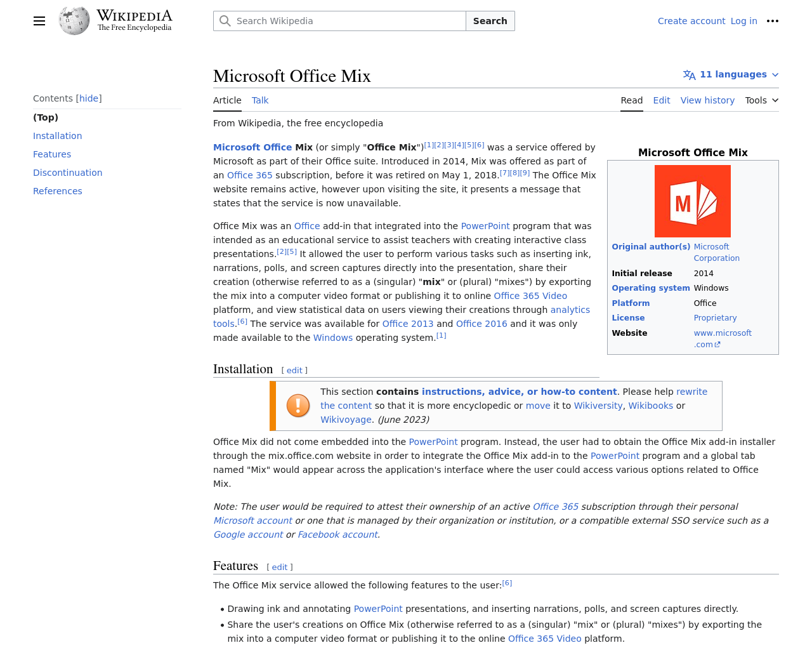Click Create account link
812x650 pixels.
coord(691,21)
